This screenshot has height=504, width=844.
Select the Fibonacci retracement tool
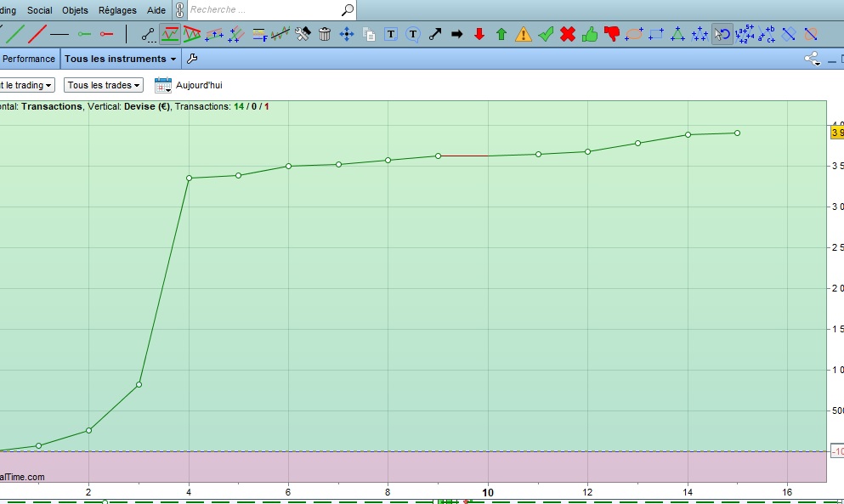point(259,35)
